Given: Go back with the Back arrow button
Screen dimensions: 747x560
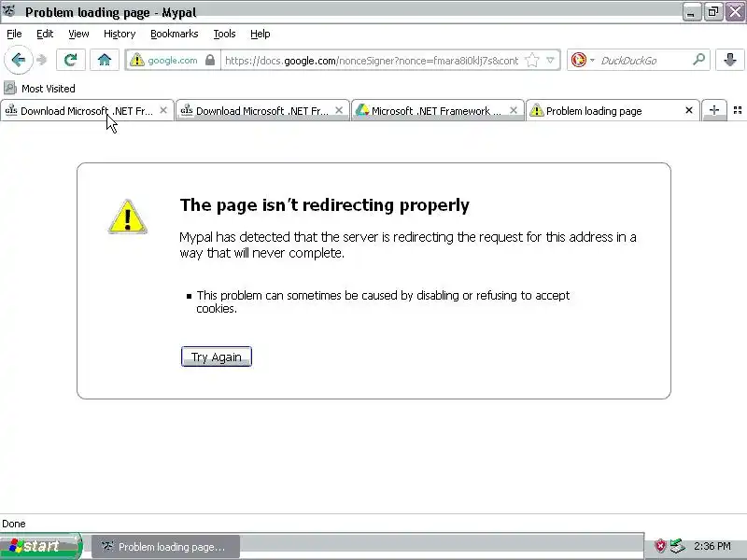Looking at the screenshot, I should [19, 60].
